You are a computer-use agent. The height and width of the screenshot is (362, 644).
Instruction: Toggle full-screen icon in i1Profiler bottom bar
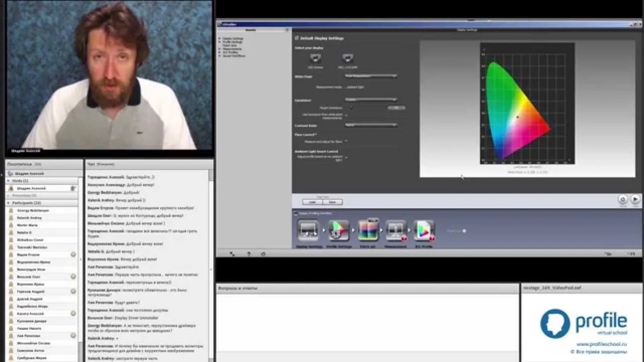(232, 254)
